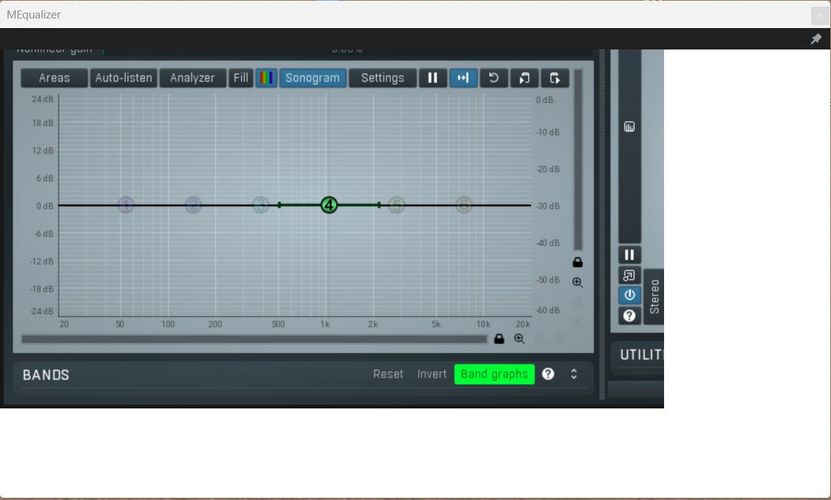Click the left band 4 width handle
The height and width of the screenshot is (500, 831).
pyautogui.click(x=279, y=205)
